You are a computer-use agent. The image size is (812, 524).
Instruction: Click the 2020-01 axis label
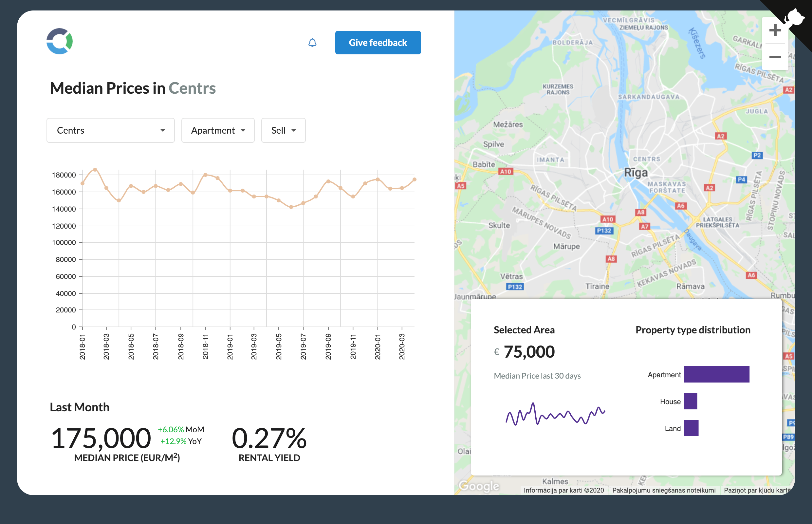coord(378,346)
